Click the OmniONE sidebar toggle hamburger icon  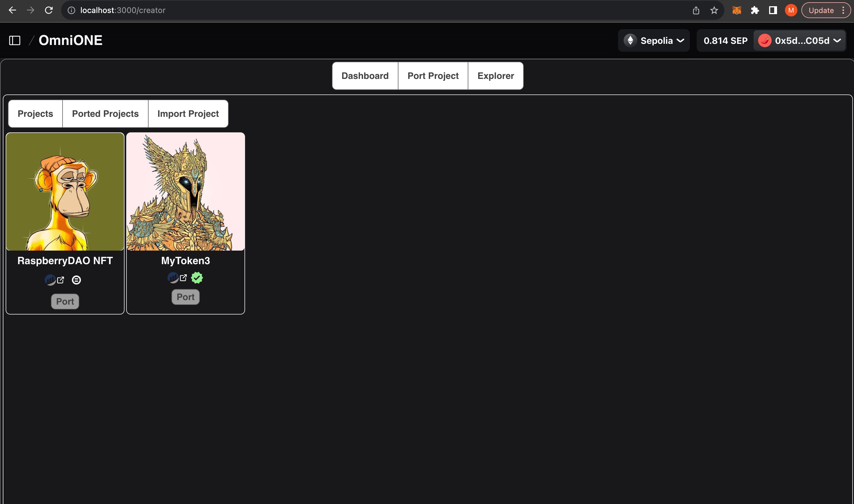click(14, 40)
